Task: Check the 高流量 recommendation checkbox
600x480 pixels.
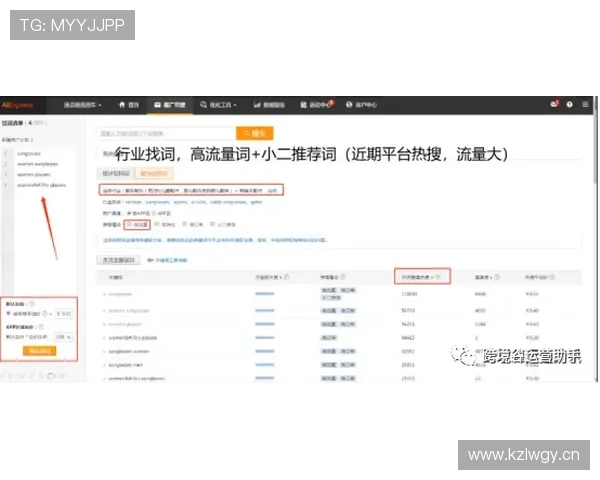Action: [129, 224]
